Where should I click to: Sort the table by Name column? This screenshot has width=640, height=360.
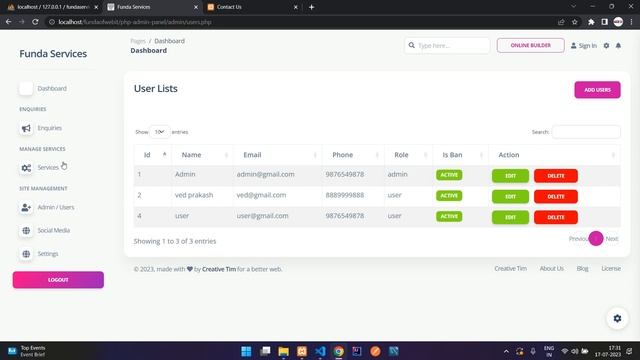202,155
